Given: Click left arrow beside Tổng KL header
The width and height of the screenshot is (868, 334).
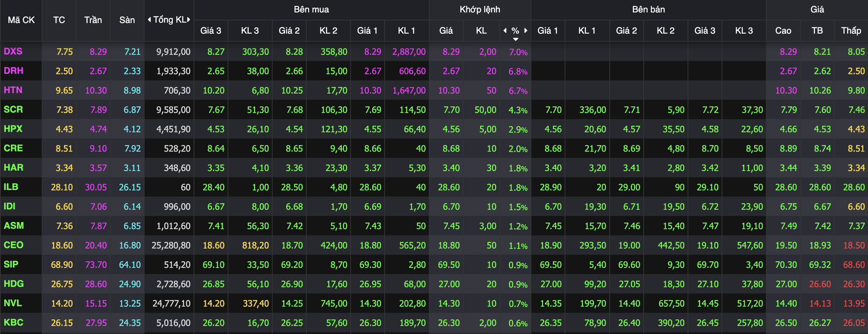Looking at the screenshot, I should click(149, 20).
